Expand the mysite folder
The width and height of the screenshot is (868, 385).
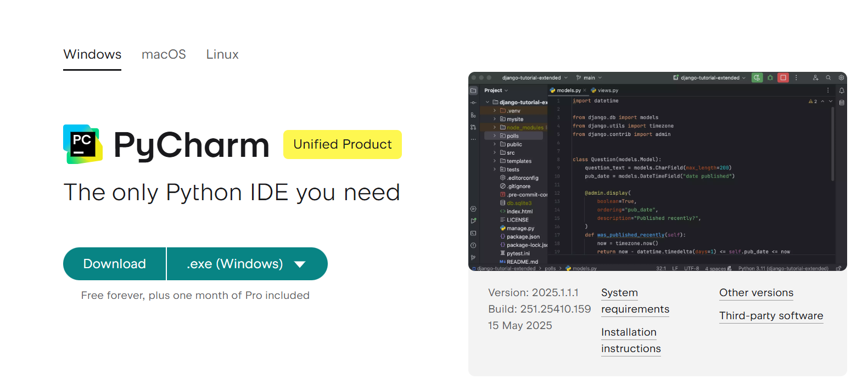click(x=495, y=119)
